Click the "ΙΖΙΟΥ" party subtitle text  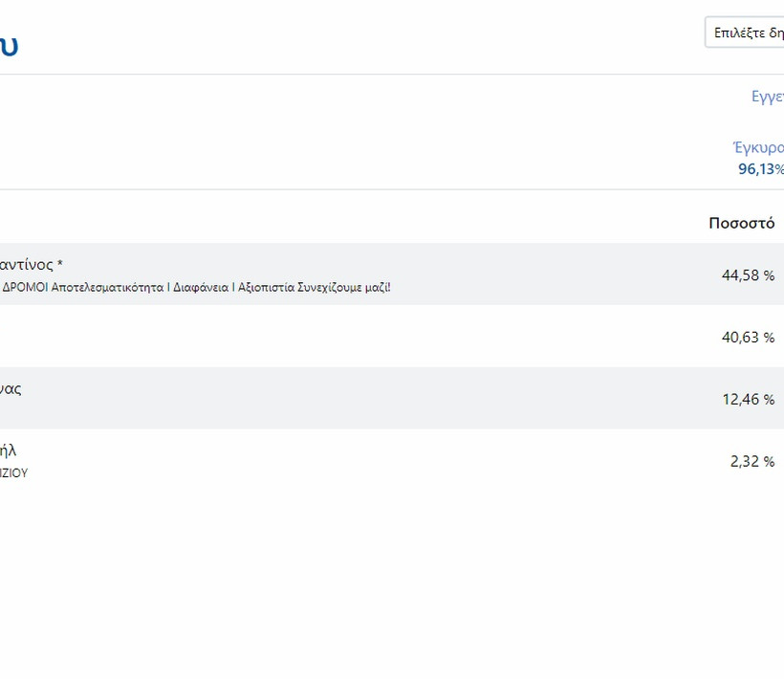(x=13, y=473)
